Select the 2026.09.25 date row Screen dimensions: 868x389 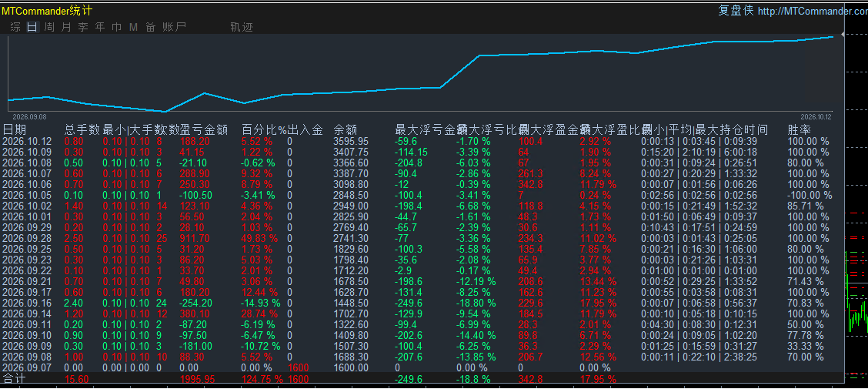(27, 249)
